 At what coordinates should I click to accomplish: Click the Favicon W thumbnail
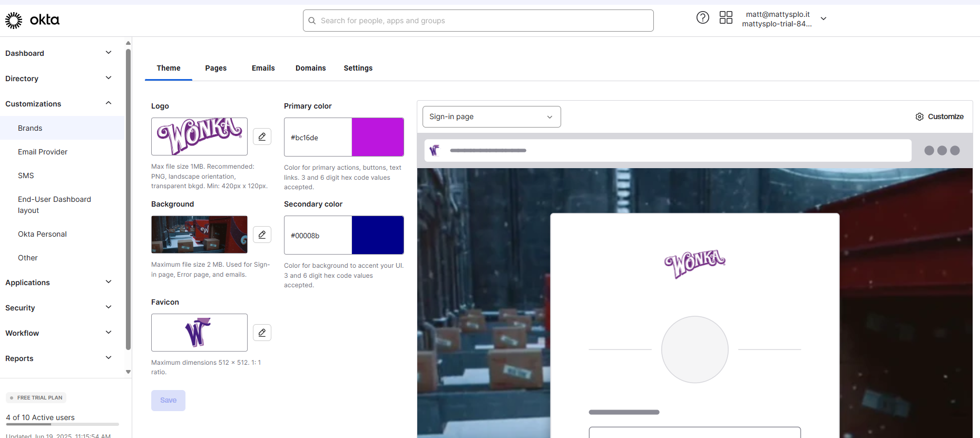[x=199, y=333]
